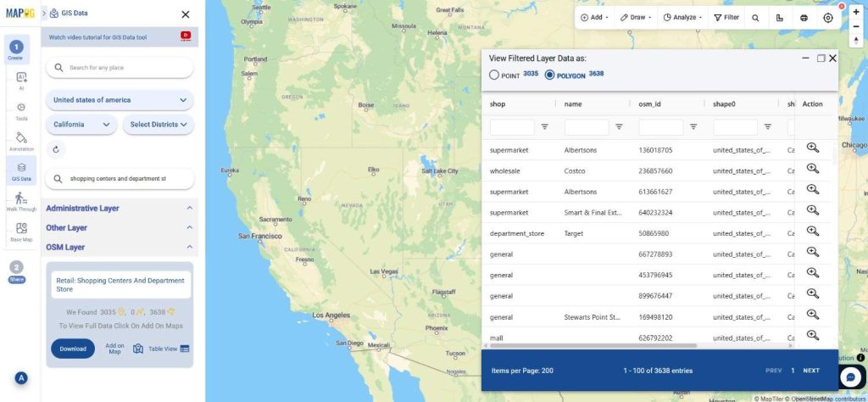Open the YouTube video tutorial icon
Screen dimensions: 868x402
(186, 36)
